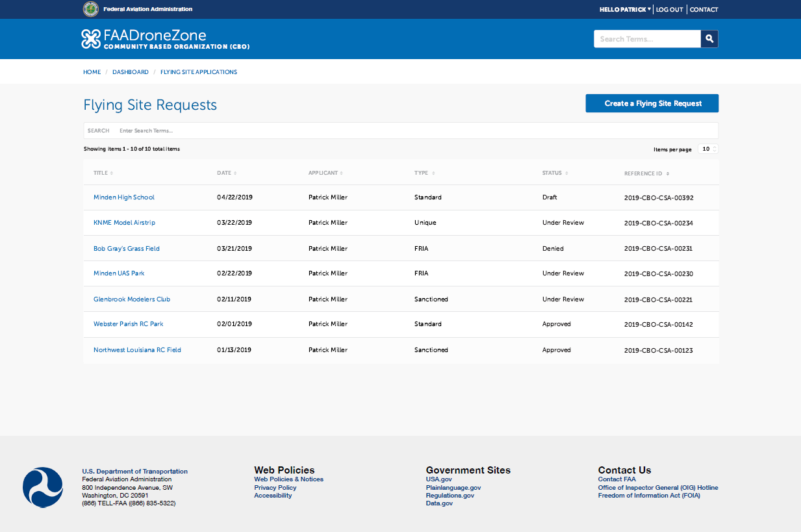Sort table by Date column arrows

pyautogui.click(x=235, y=173)
